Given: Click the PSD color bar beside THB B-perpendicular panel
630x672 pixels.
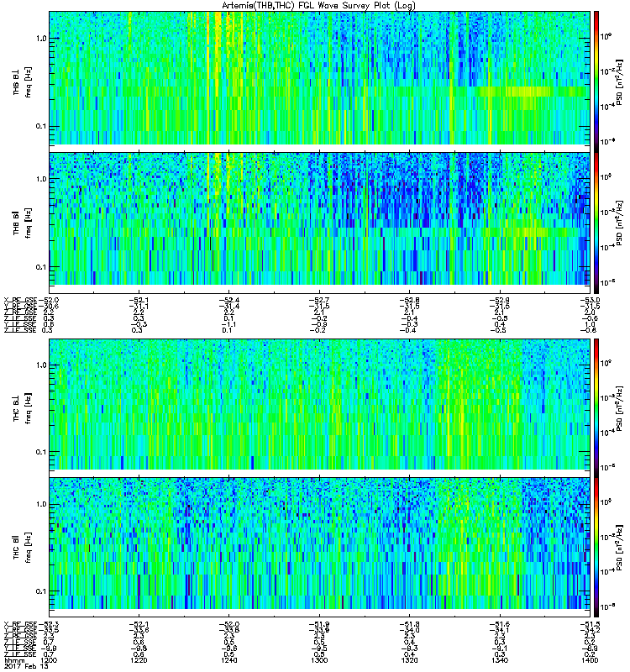Looking at the screenshot, I should click(596, 81).
